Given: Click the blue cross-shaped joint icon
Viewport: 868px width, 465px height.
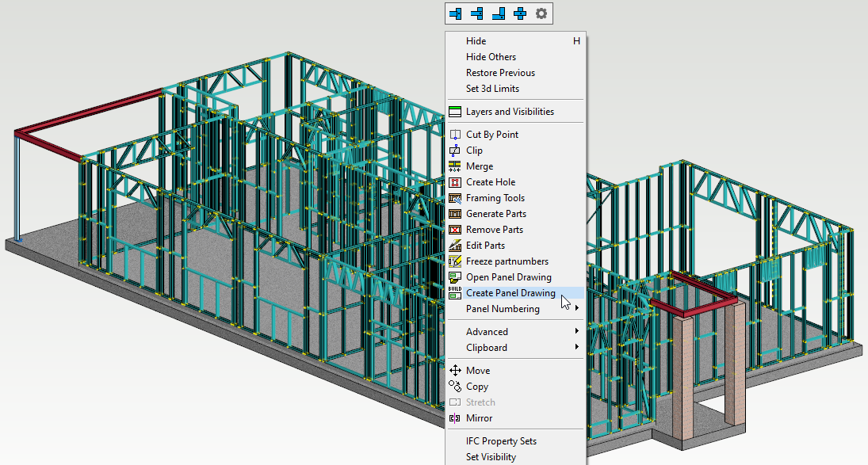Looking at the screenshot, I should click(x=520, y=13).
